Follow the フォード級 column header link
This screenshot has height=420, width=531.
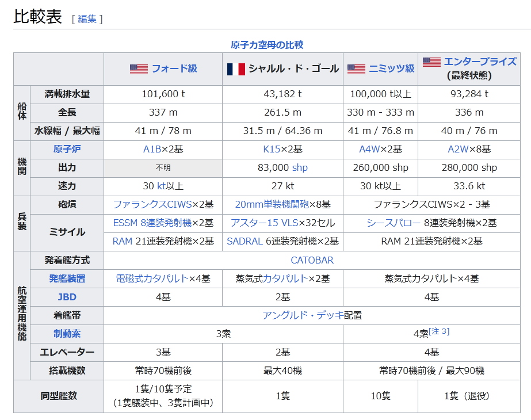174,69
